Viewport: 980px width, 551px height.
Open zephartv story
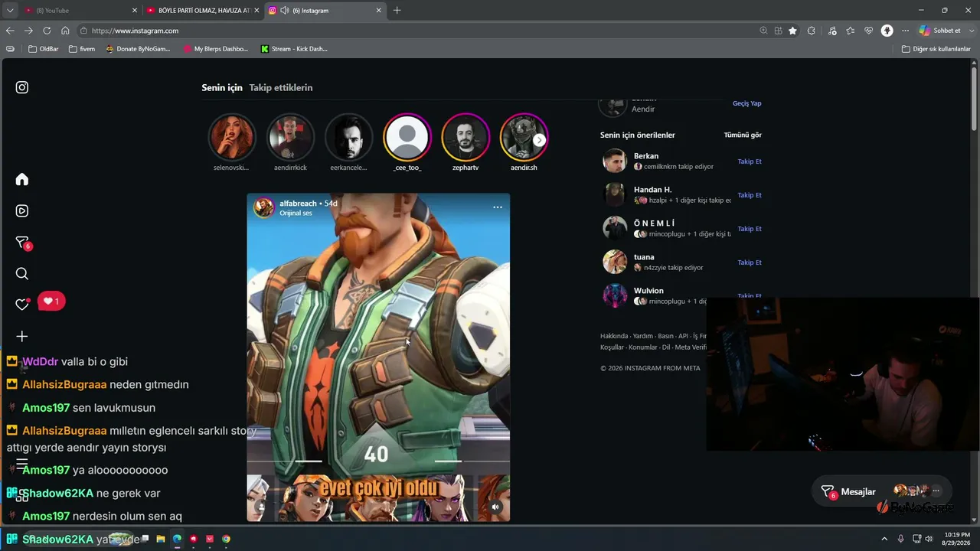(x=465, y=137)
